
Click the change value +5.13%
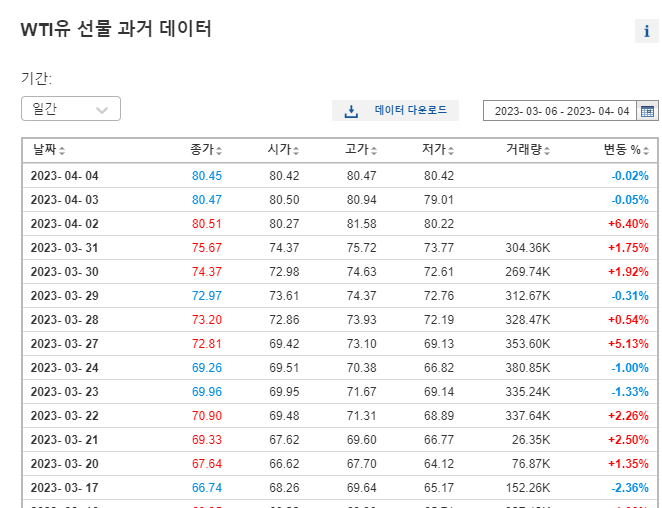(x=628, y=344)
